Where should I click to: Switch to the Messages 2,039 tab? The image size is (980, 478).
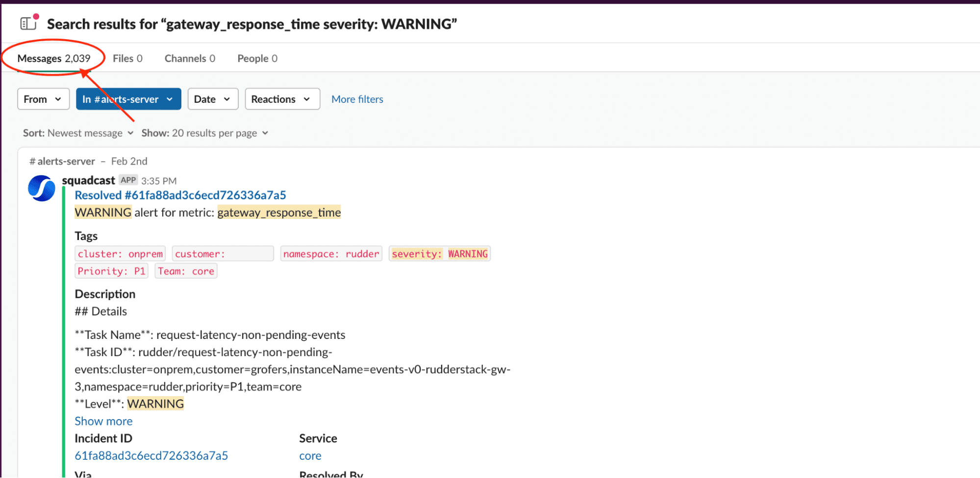(x=54, y=58)
